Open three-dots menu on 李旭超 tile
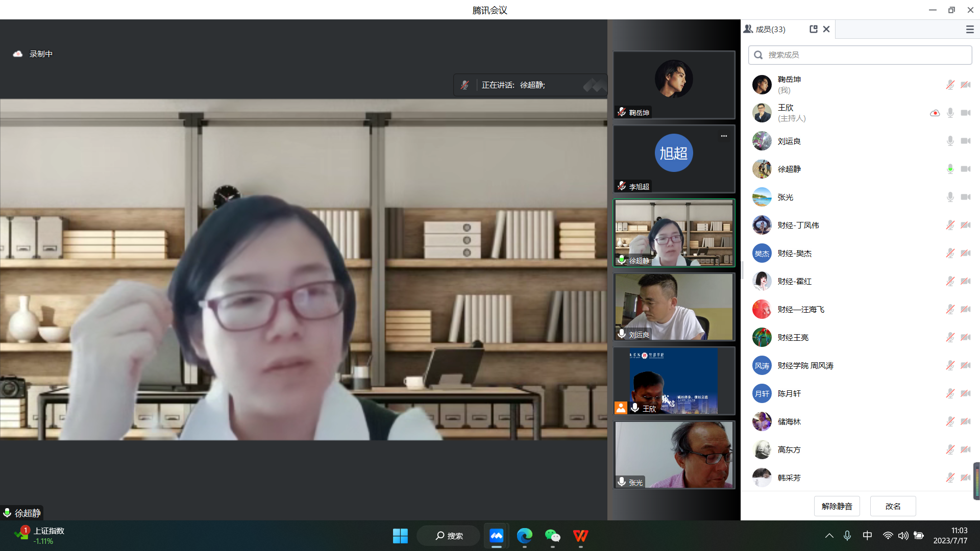 pyautogui.click(x=724, y=136)
